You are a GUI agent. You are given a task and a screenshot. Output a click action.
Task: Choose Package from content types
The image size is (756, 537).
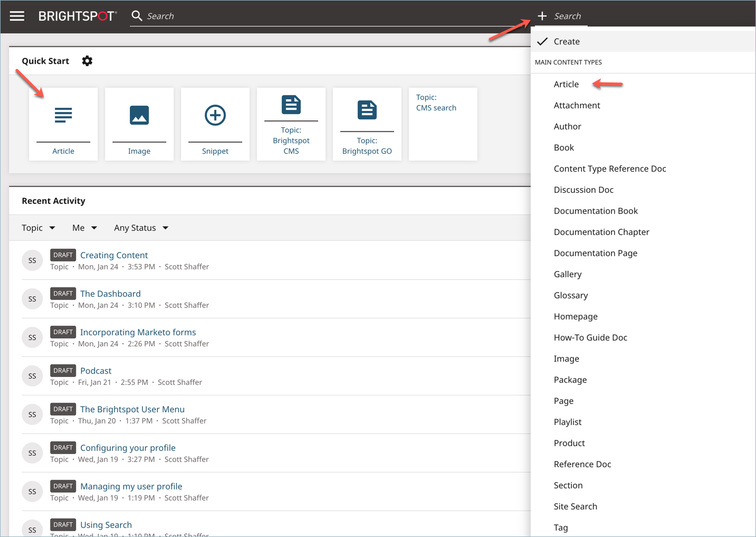[x=570, y=380]
